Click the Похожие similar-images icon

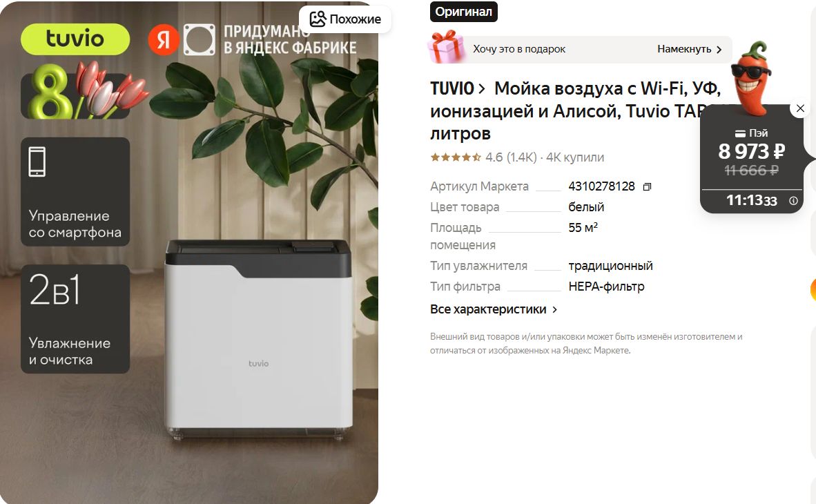click(318, 19)
